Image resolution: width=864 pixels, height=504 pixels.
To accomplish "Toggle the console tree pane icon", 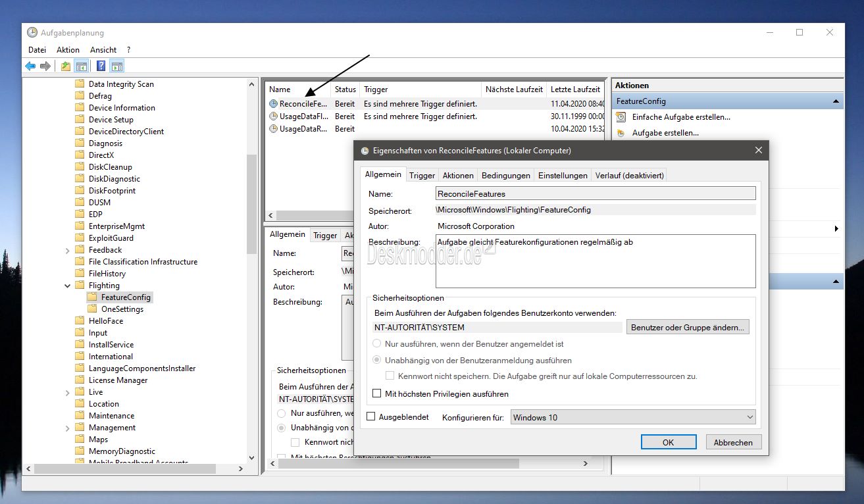I will [x=82, y=66].
